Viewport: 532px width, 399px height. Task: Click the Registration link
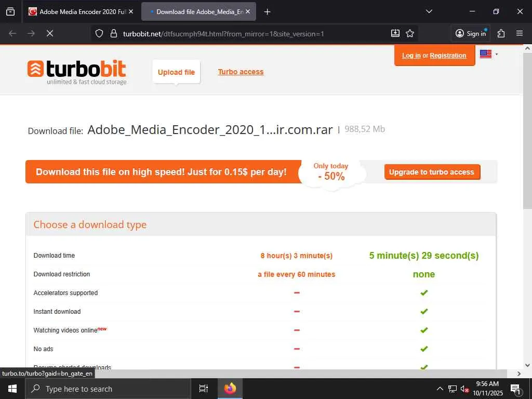point(448,56)
